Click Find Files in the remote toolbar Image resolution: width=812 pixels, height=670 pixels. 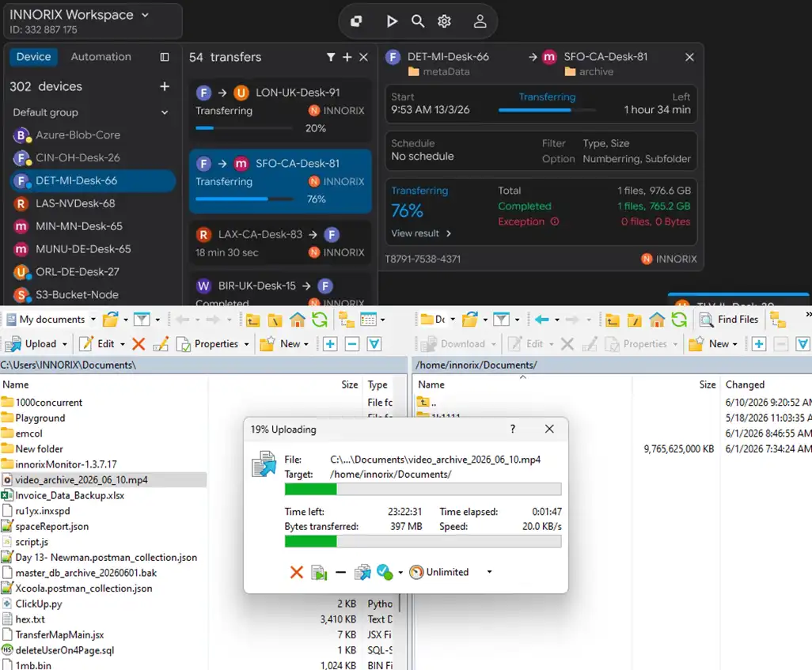[729, 320]
